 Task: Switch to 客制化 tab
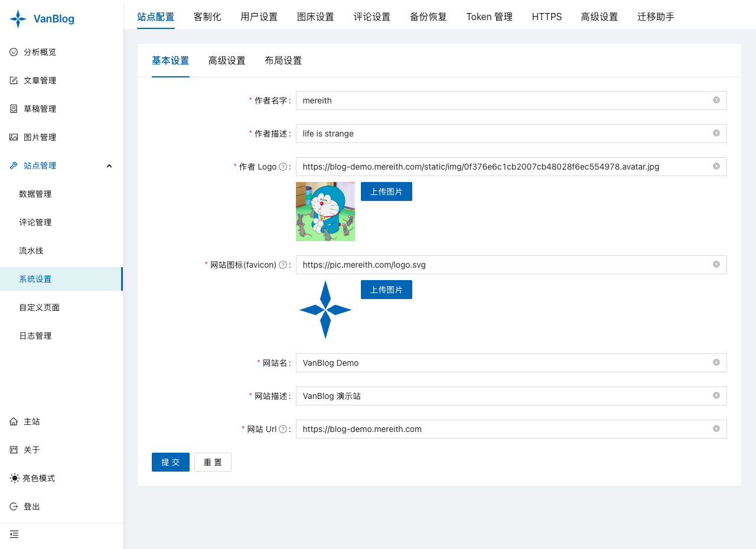coord(207,17)
